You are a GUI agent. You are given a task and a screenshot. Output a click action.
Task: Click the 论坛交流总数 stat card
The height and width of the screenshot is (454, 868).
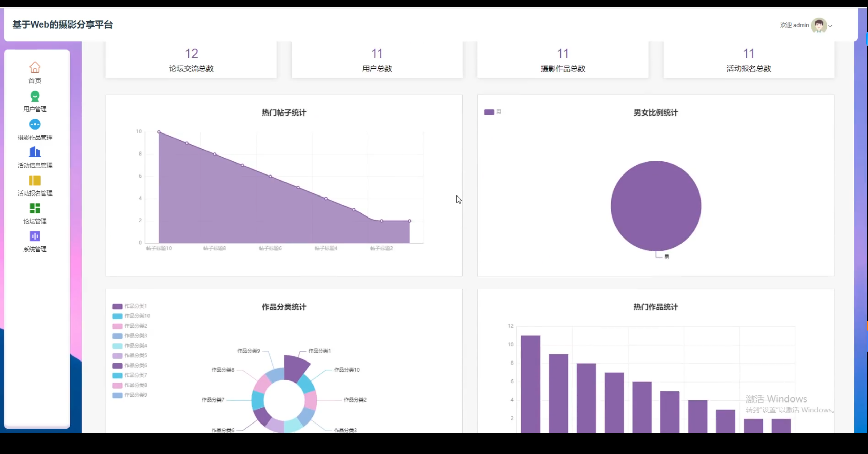pyautogui.click(x=191, y=60)
